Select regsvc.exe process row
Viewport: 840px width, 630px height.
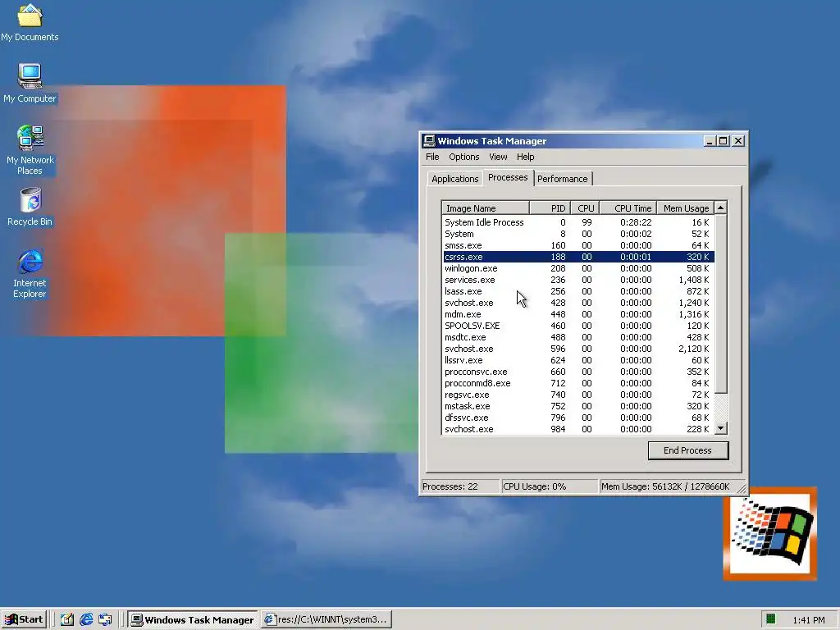coord(578,395)
